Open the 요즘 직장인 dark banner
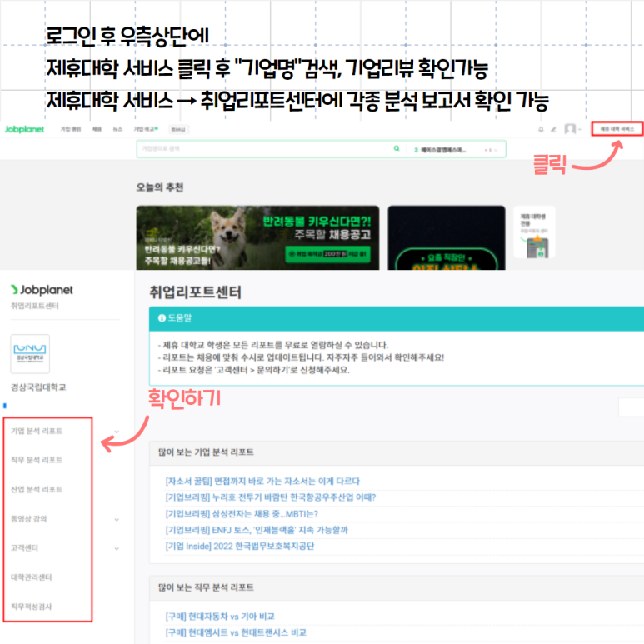This screenshot has width=644, height=644. point(447,237)
